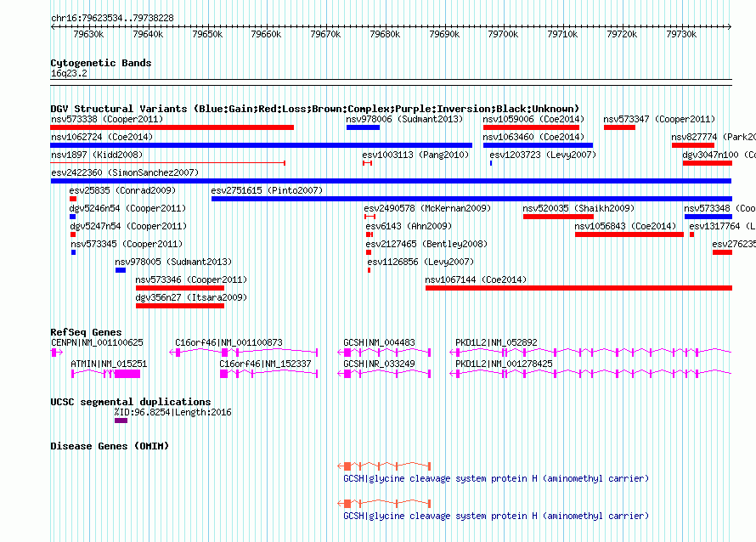Click the esv1317764 variant label
The image size is (756, 542).
point(722,226)
